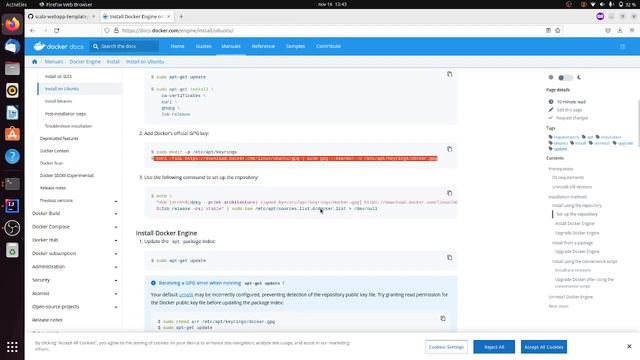This screenshot has height=360, width=640.
Task: Click the requirements tag
Action: [x=566, y=137]
